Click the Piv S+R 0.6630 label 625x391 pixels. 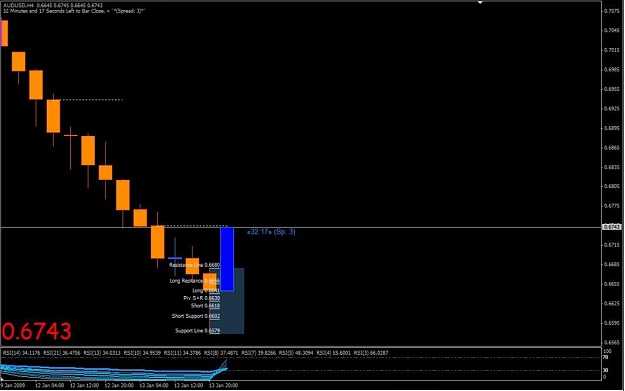pos(202,298)
